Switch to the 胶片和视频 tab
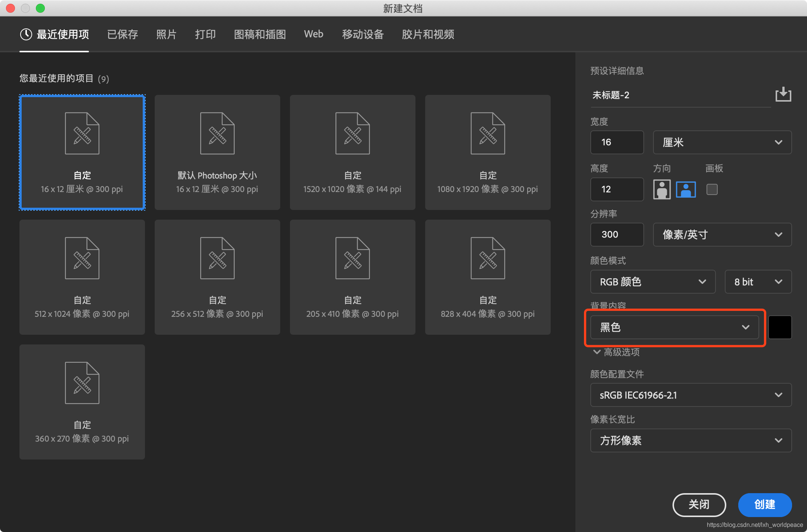 point(428,34)
